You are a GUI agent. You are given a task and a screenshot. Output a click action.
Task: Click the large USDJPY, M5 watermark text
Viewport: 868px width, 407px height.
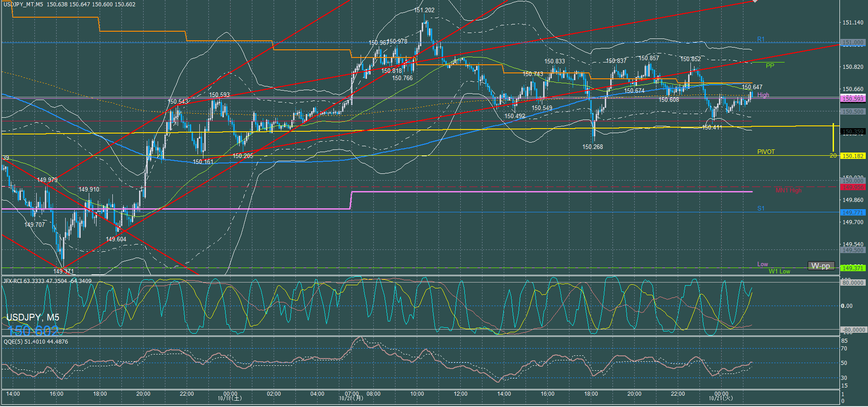click(33, 317)
